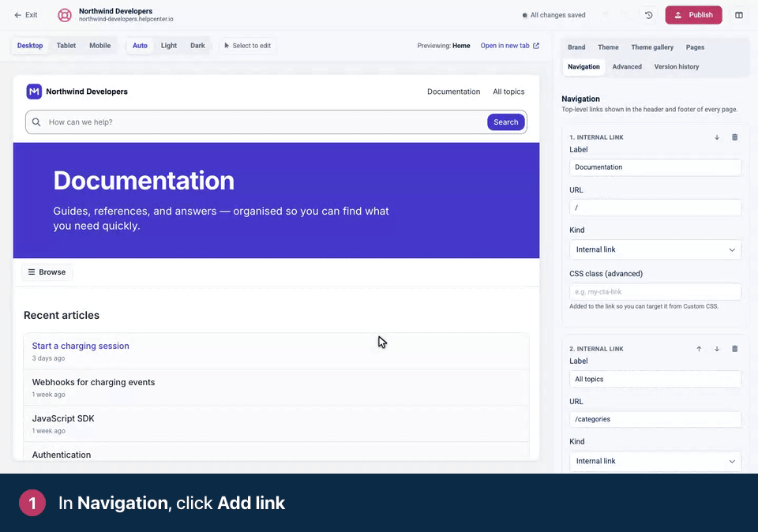Open the Theme gallery tab
This screenshot has height=532, width=758.
tap(652, 47)
